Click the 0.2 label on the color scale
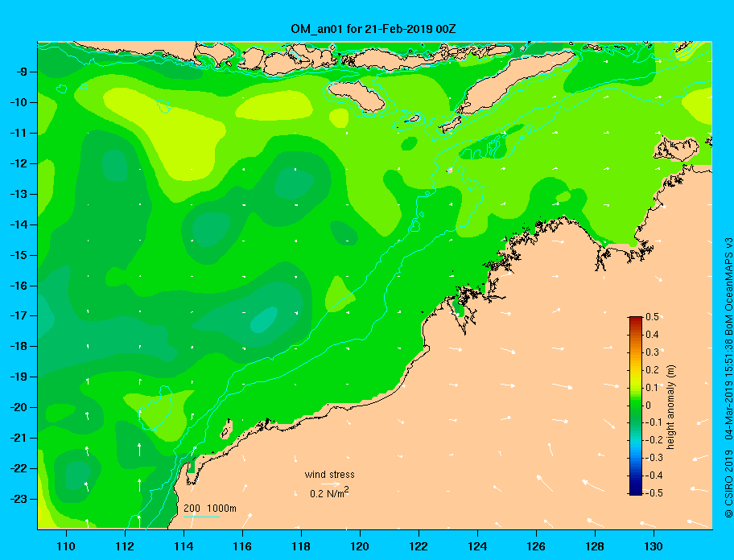Viewport: 734px width, 560px height. pyautogui.click(x=652, y=370)
